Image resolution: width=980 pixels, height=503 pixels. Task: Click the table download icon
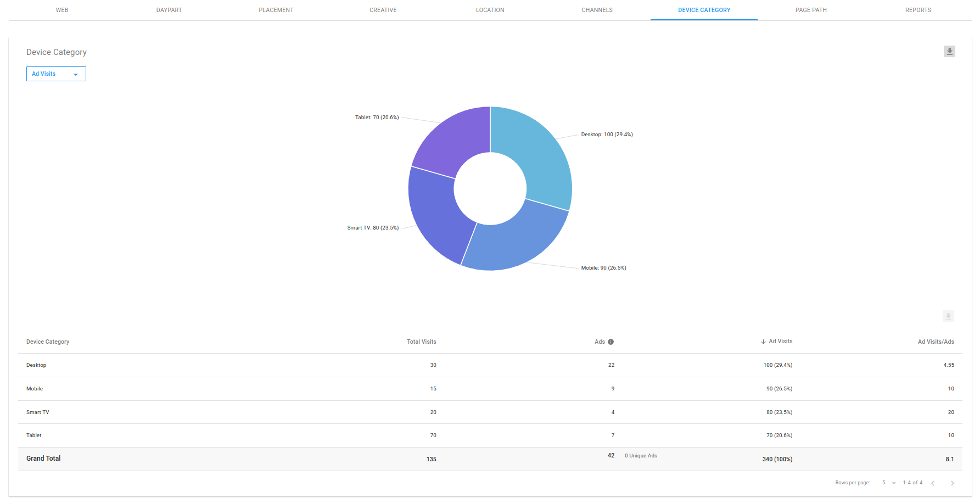click(x=948, y=316)
